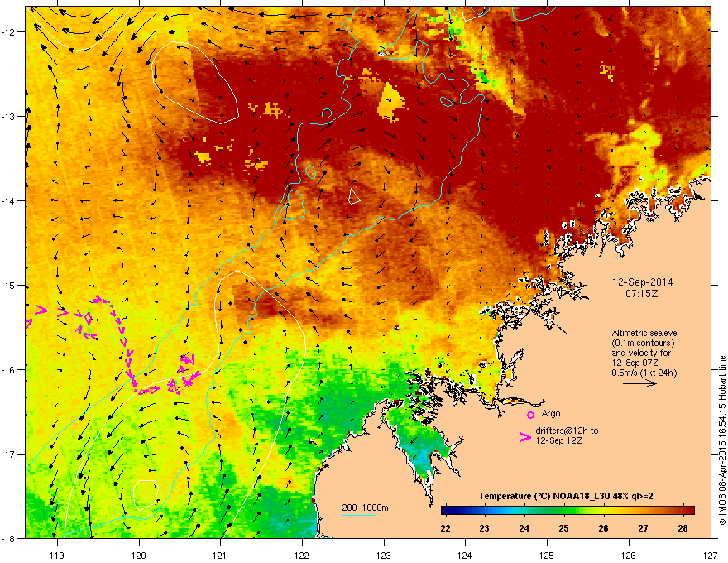Click latitude axis label -12
Viewport: 728px width, 563px height.
(8, 32)
